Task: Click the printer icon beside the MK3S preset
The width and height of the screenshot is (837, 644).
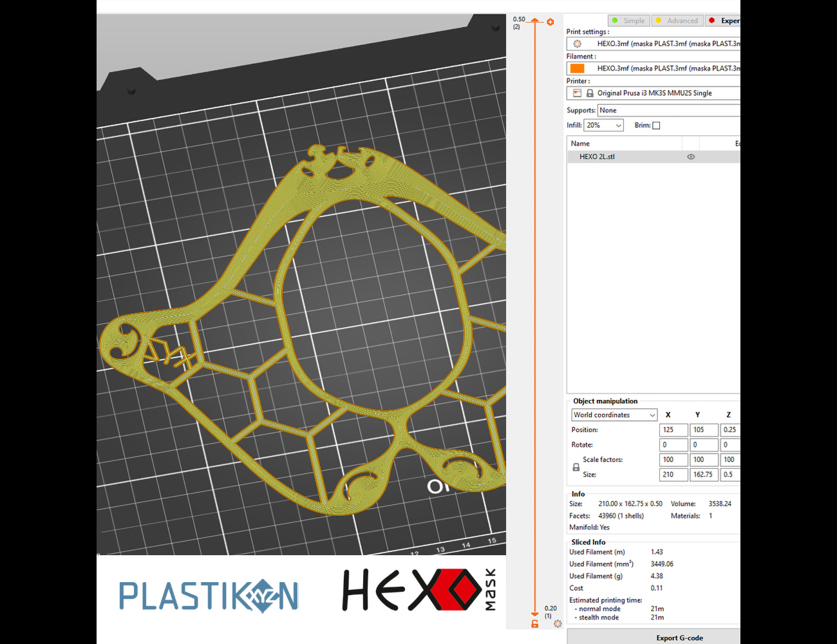Action: 577,93
